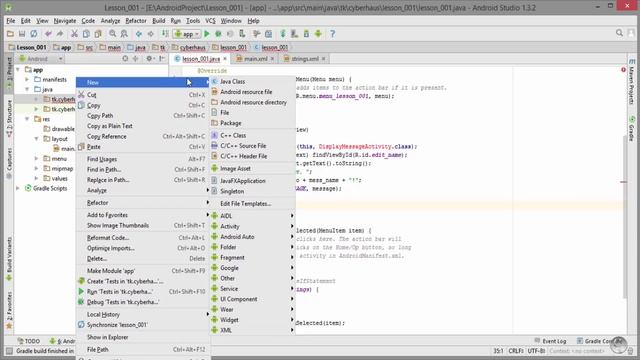The width and height of the screenshot is (640, 360).
Task: Collapse the app module tree node
Action: (x=18, y=70)
